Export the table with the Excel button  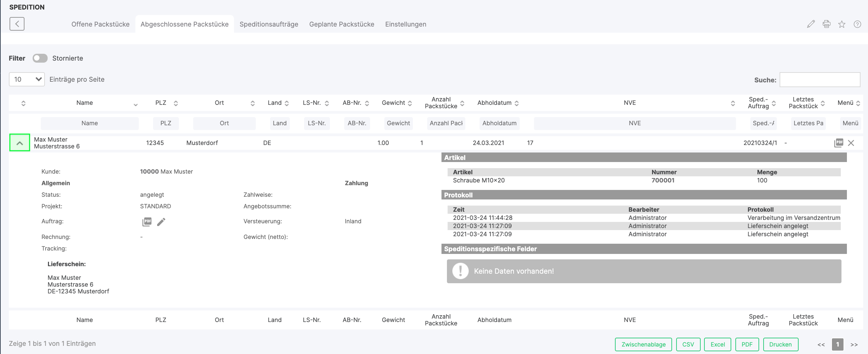click(717, 344)
